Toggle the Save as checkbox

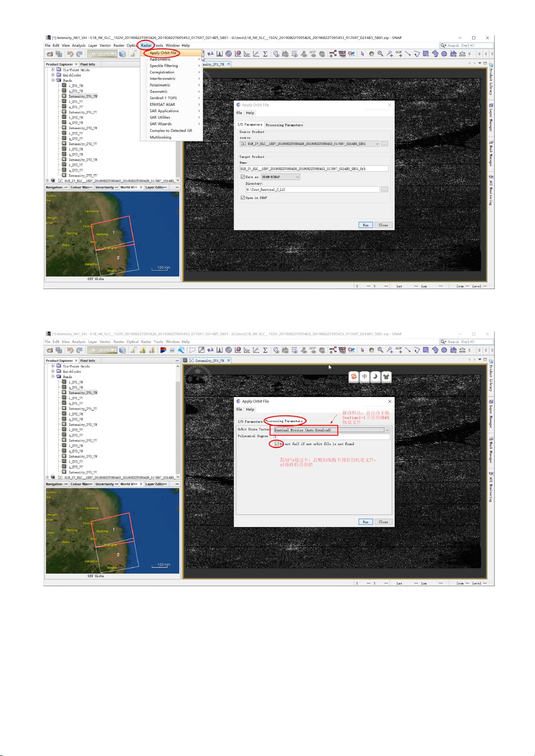pyautogui.click(x=243, y=177)
